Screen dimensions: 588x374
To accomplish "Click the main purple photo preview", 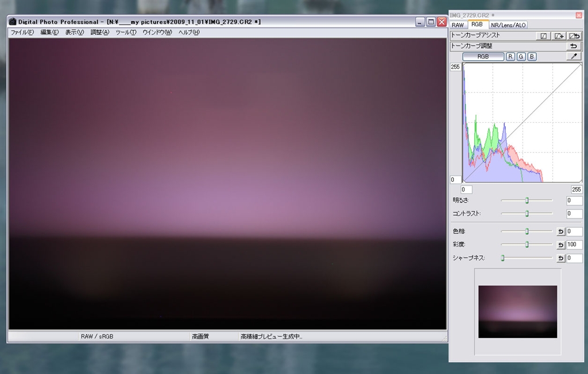I will [x=227, y=184].
